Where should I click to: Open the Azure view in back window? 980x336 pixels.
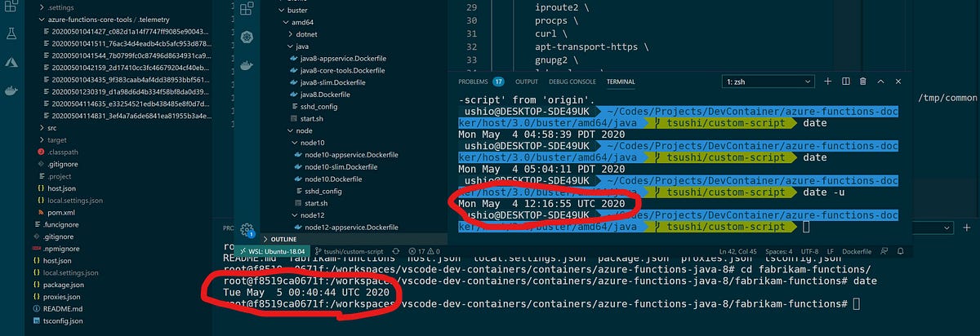click(x=11, y=62)
